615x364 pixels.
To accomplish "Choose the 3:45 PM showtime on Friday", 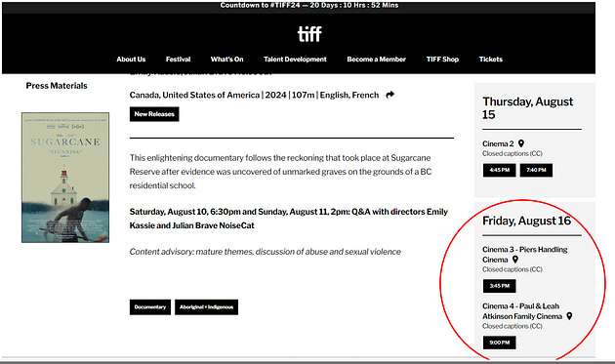I will (x=499, y=286).
